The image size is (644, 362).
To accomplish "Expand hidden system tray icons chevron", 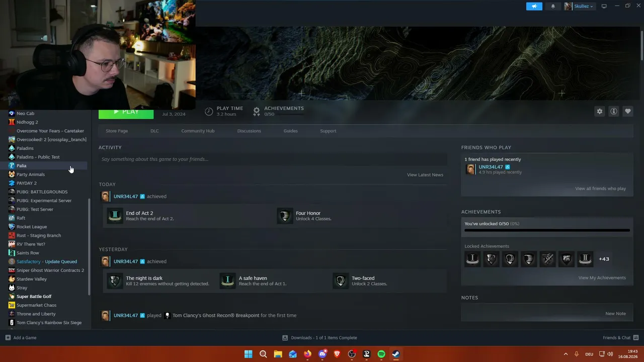I will (566, 354).
